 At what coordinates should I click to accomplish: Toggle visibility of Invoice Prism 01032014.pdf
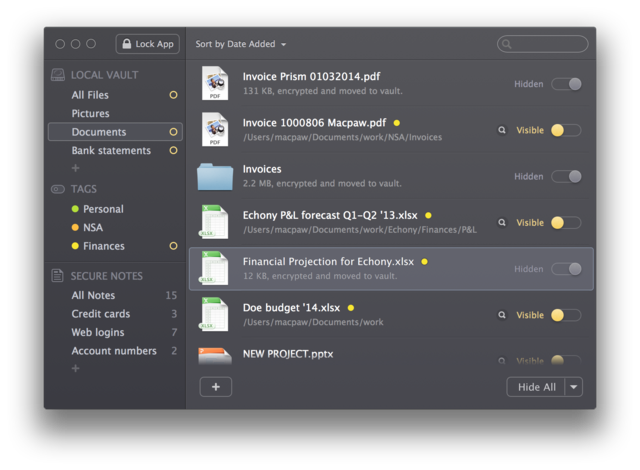coord(567,84)
